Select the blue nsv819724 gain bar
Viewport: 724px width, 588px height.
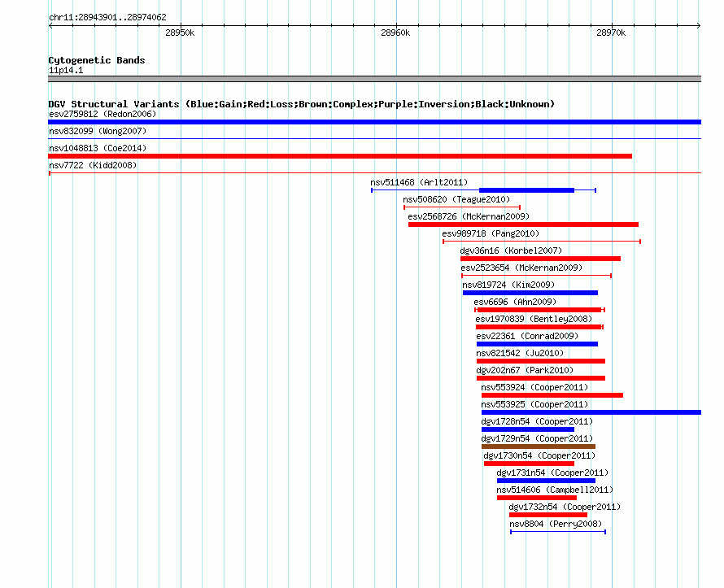coord(530,293)
